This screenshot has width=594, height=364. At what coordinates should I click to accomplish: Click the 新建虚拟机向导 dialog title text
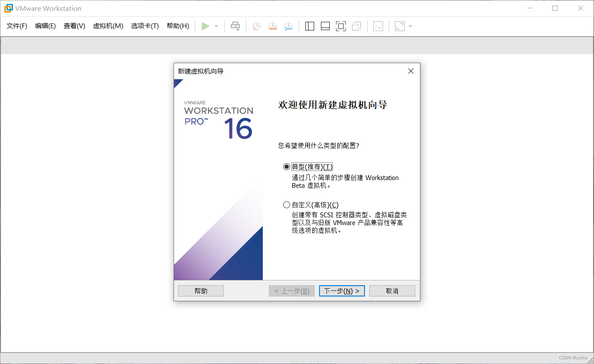click(x=201, y=71)
